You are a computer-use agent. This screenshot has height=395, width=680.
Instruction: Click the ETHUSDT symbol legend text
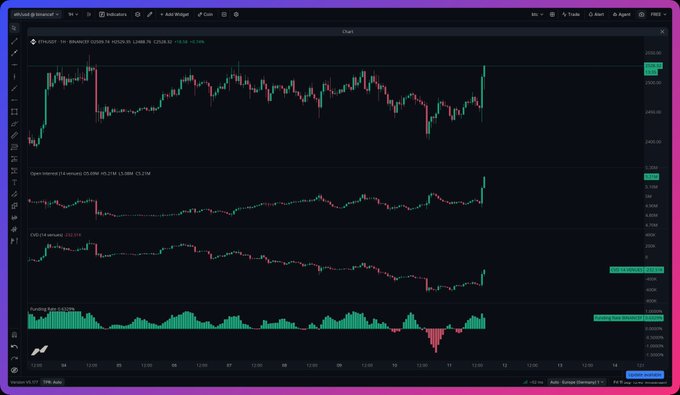coord(47,42)
